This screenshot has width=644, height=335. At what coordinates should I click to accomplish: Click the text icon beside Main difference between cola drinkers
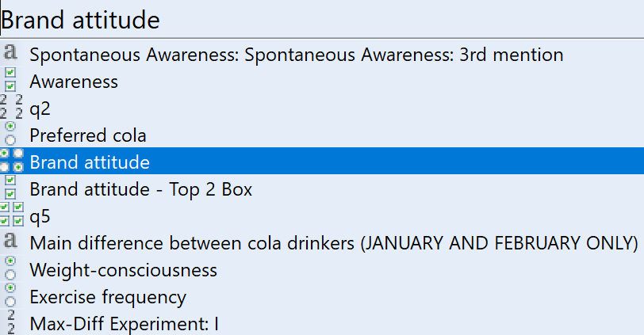click(x=10, y=241)
